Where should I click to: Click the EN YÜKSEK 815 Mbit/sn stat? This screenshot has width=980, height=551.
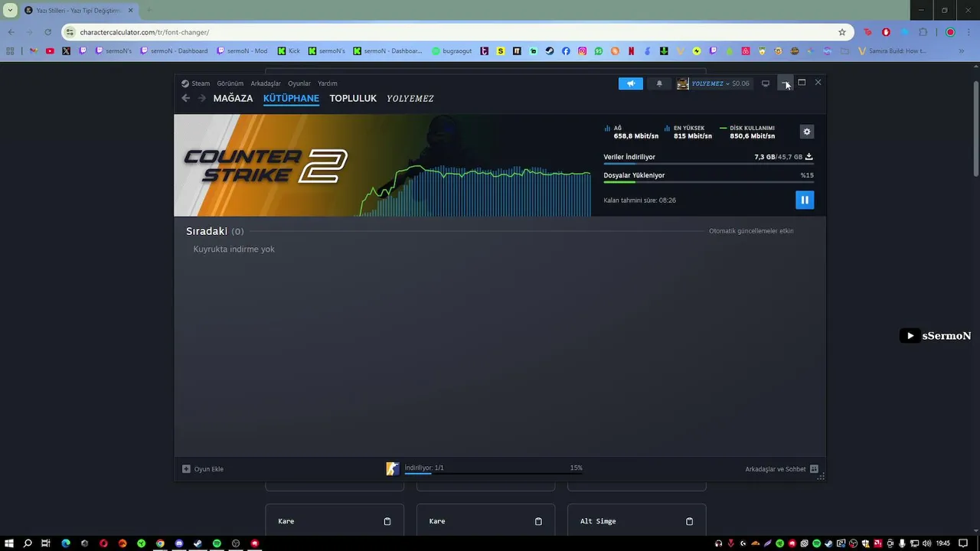(688, 132)
